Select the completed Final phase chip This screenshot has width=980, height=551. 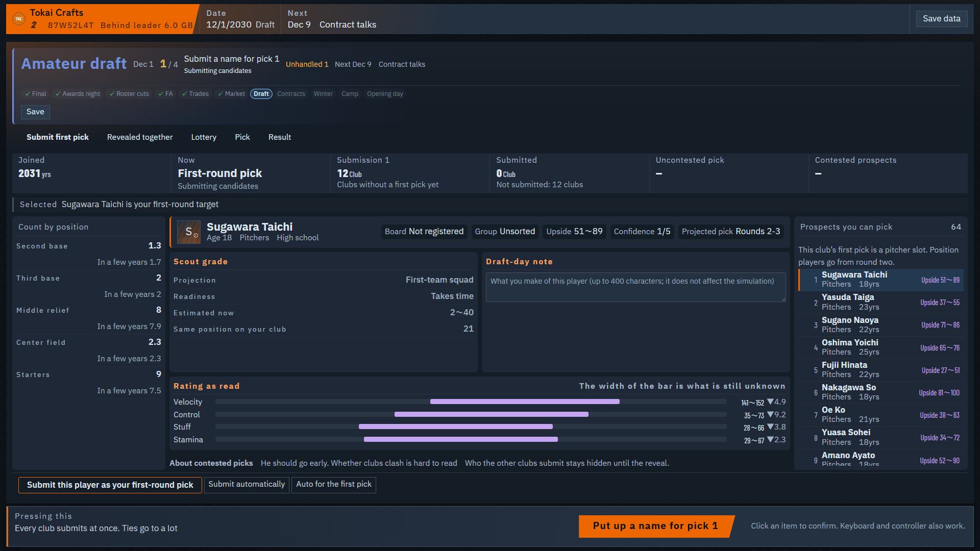pyautogui.click(x=35, y=94)
